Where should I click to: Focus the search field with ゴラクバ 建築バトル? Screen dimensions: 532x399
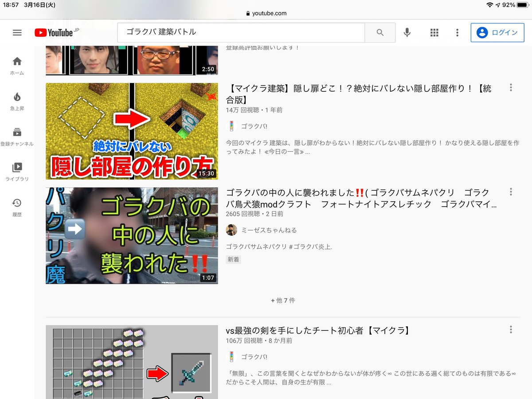coord(241,32)
